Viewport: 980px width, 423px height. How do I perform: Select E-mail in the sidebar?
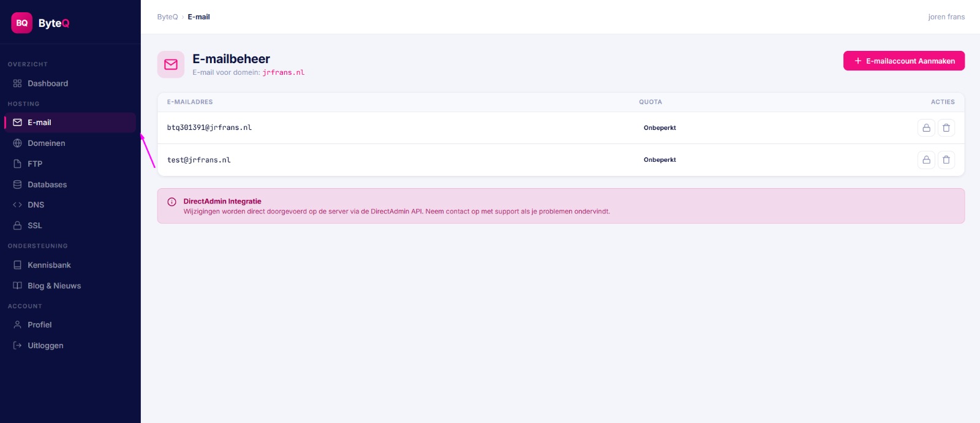[x=39, y=123]
